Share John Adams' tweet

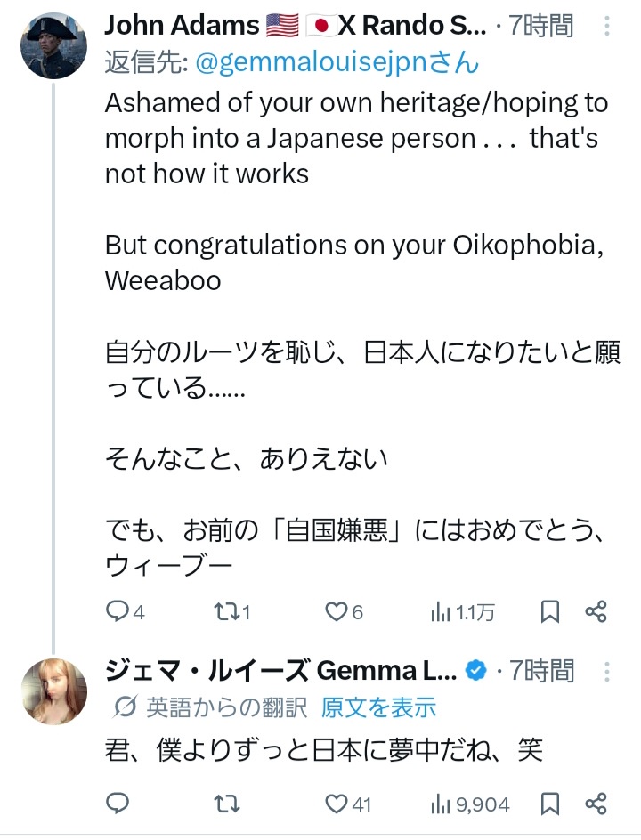tap(596, 611)
